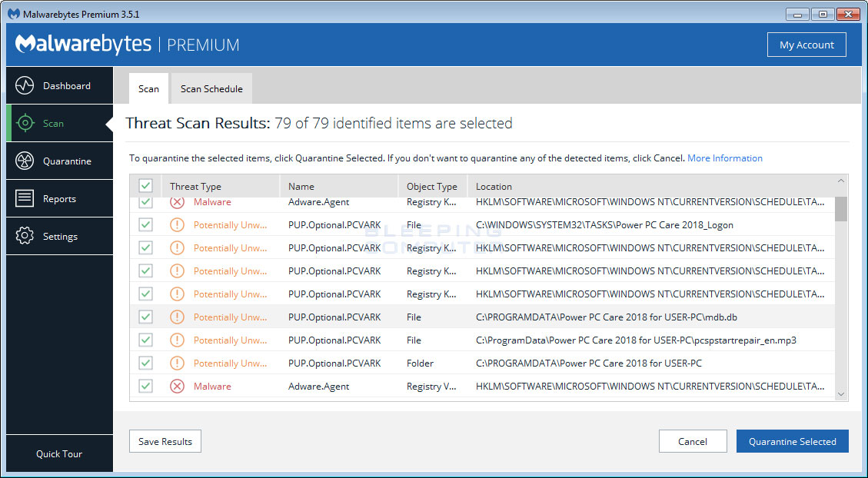Open the More Information link
The width and height of the screenshot is (868, 478).
724,158
